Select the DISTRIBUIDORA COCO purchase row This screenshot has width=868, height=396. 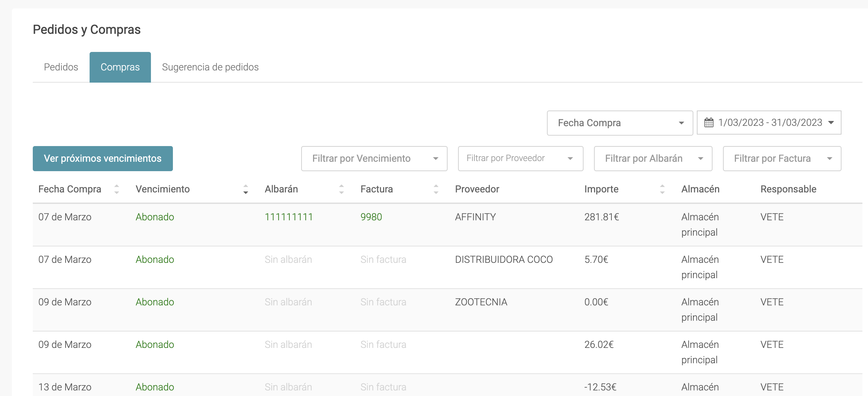pos(503,260)
